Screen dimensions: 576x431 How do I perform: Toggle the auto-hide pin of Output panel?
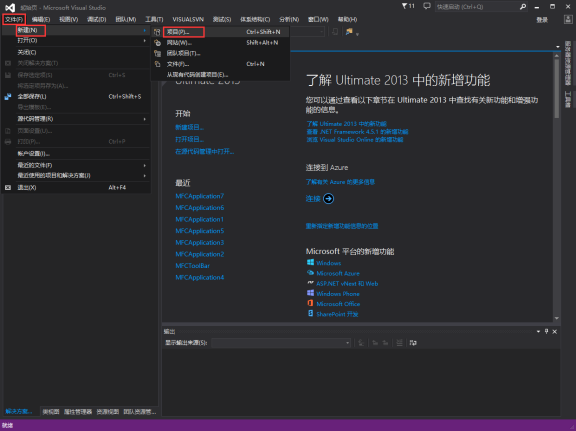[546, 331]
